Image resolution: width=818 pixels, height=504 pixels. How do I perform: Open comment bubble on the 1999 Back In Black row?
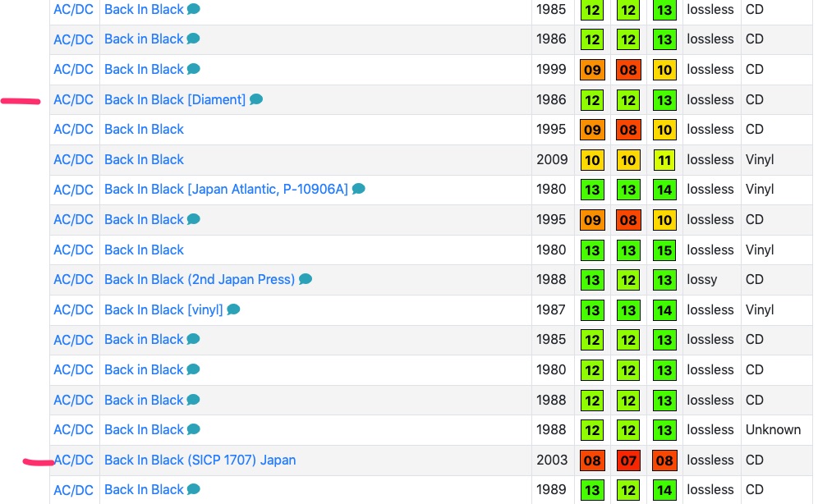[x=194, y=69]
